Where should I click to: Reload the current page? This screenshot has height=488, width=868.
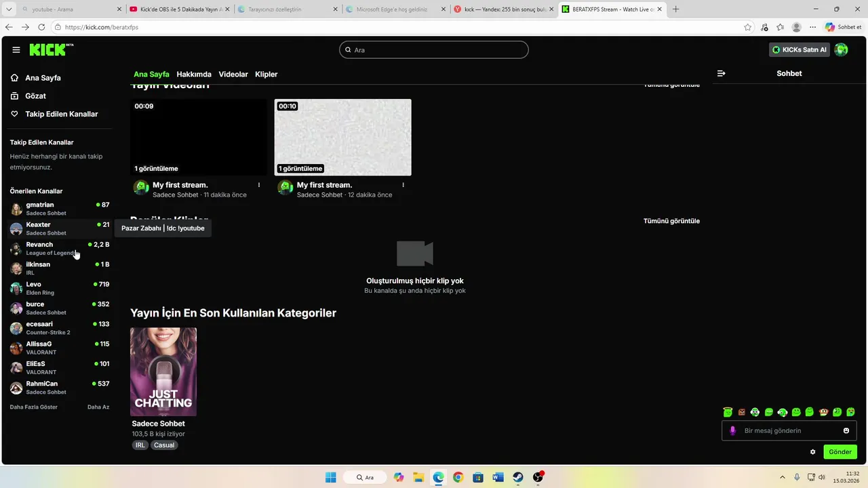41,27
